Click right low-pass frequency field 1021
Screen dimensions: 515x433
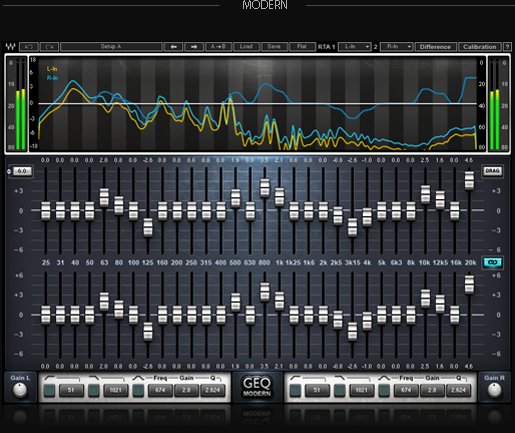click(361, 390)
